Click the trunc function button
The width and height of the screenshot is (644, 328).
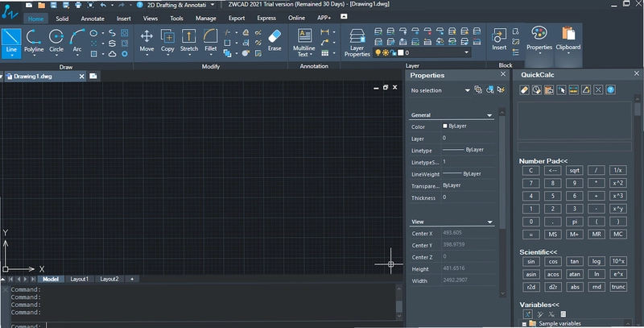(x=617, y=287)
